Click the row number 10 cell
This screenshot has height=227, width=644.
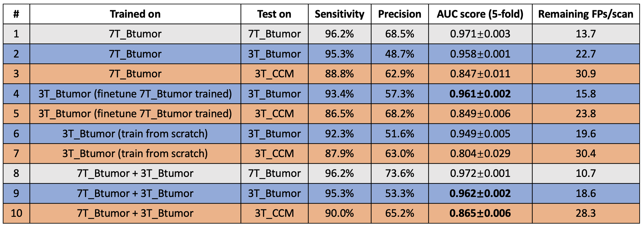click(x=16, y=213)
